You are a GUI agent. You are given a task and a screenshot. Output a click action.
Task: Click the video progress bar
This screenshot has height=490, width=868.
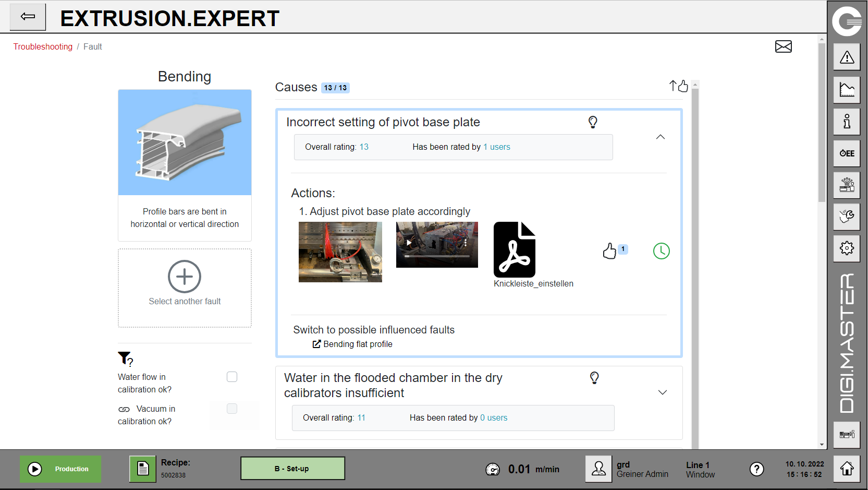[x=437, y=256]
